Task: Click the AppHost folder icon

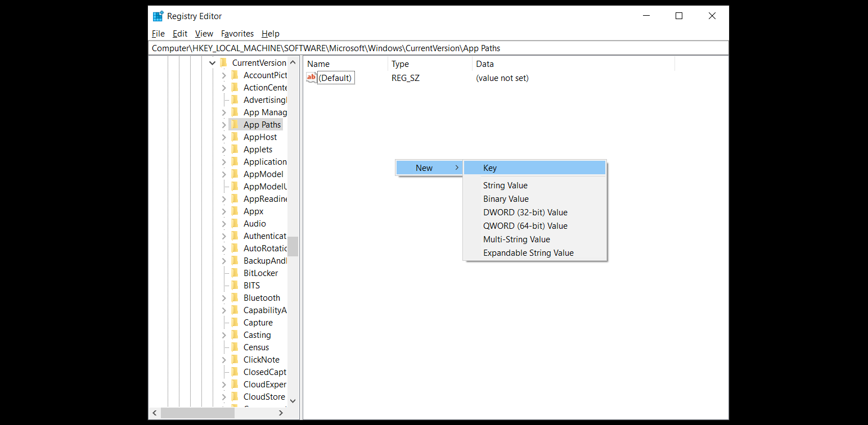Action: tap(235, 137)
